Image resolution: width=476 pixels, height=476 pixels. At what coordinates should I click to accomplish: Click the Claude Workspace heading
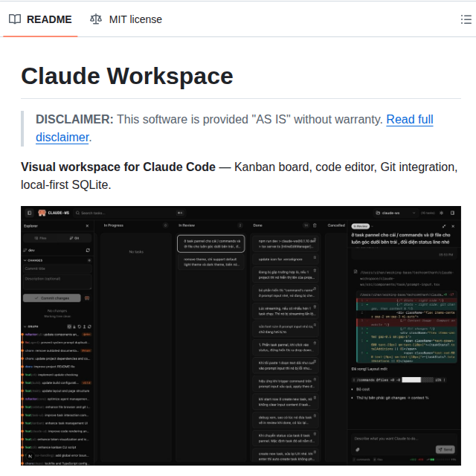coord(127,76)
